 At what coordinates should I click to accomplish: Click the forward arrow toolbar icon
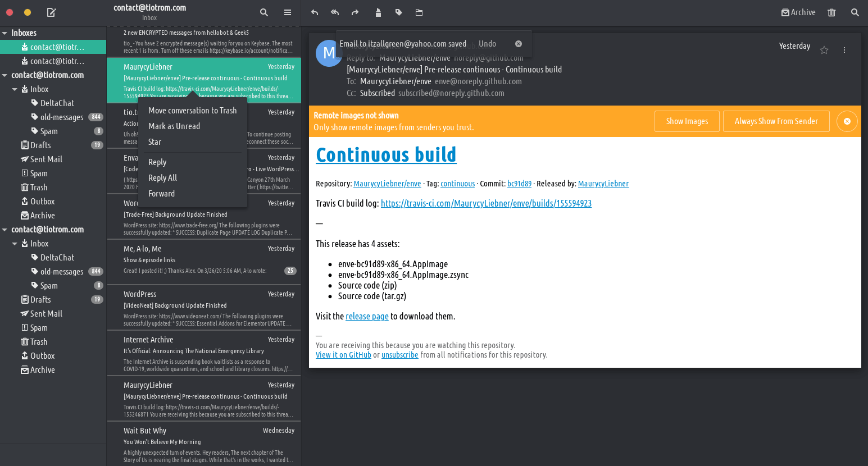coord(355,12)
